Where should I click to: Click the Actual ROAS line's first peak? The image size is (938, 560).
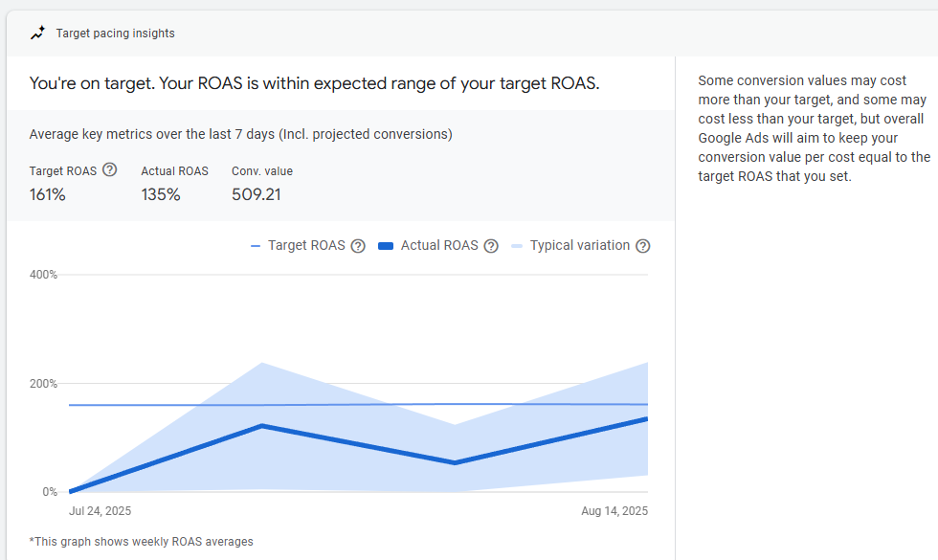click(262, 426)
